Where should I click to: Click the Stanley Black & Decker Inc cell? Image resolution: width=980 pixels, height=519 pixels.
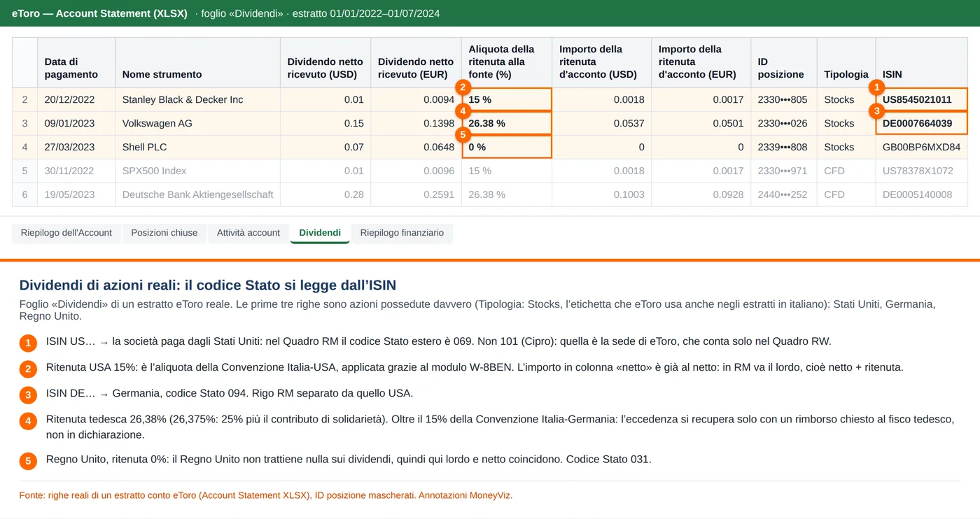197,100
